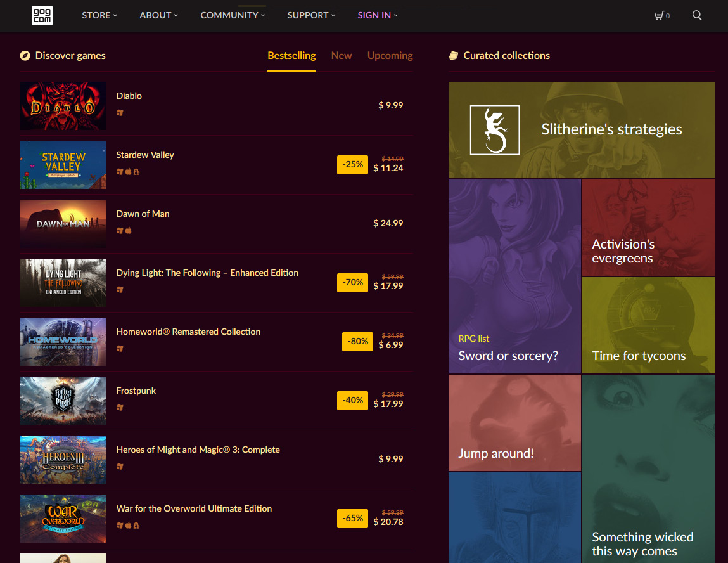Click the Frostpunk cover thumbnail
Viewport: 728px width, 563px height.
pos(63,401)
